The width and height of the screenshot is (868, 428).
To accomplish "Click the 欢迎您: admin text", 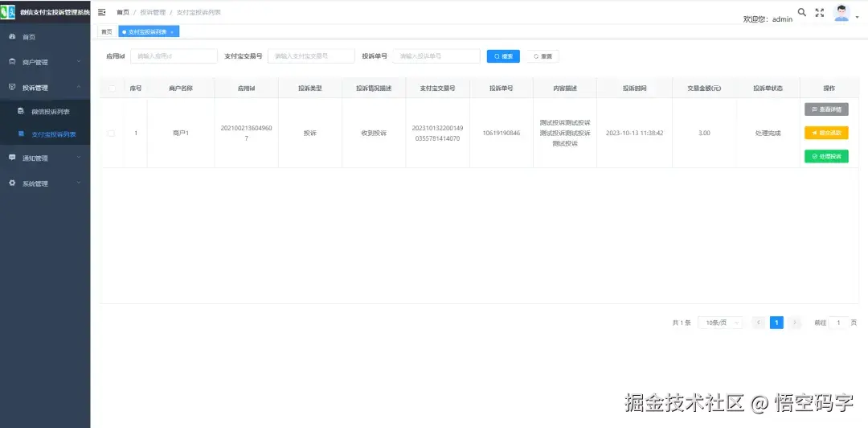I will tap(768, 19).
